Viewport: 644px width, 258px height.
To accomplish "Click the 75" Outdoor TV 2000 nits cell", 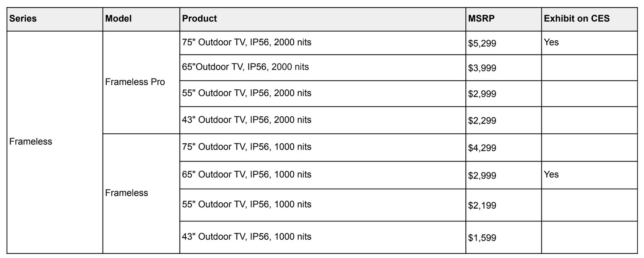I will coord(246,42).
